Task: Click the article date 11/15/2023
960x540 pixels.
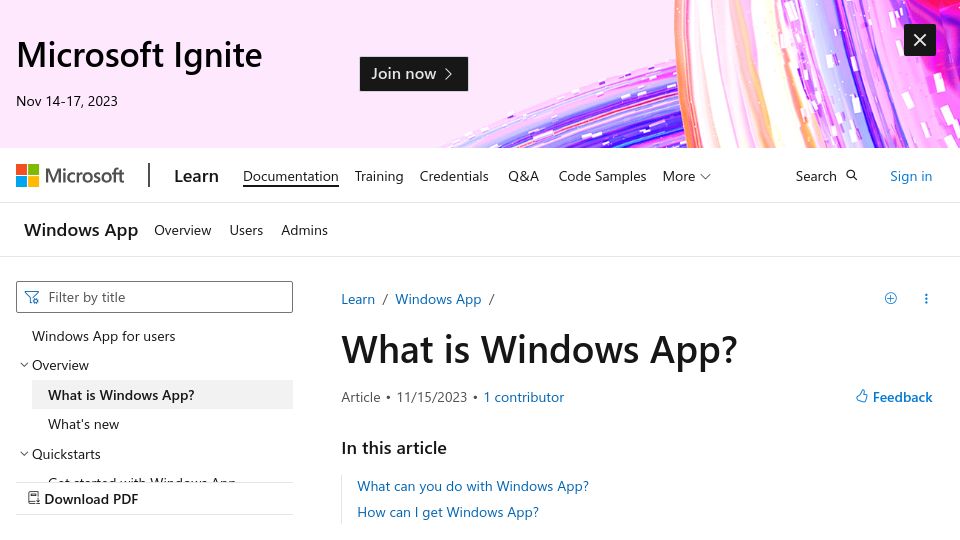Action: click(432, 397)
